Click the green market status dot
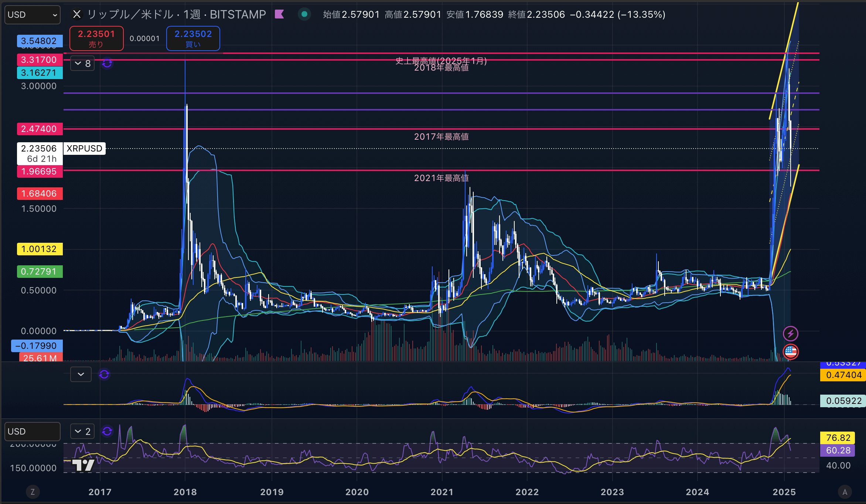Screen dimensions: 866x504 (x=304, y=14)
